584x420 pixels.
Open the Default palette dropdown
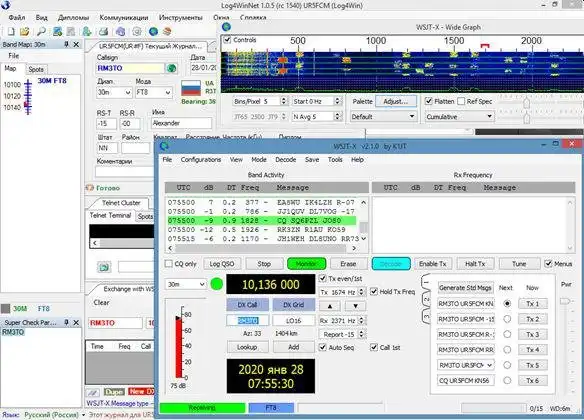(x=383, y=117)
